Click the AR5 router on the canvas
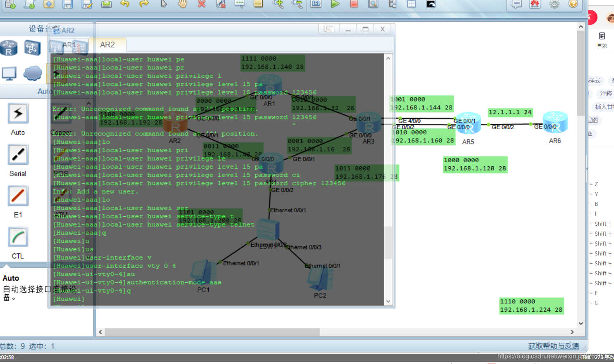 coord(468,124)
